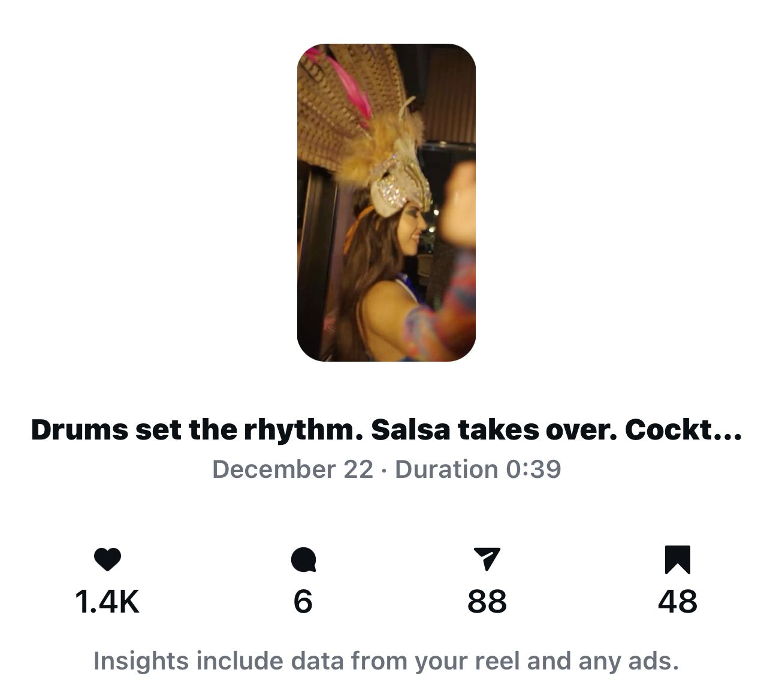
Task: Tap the comment bubble icon
Action: click(x=303, y=560)
